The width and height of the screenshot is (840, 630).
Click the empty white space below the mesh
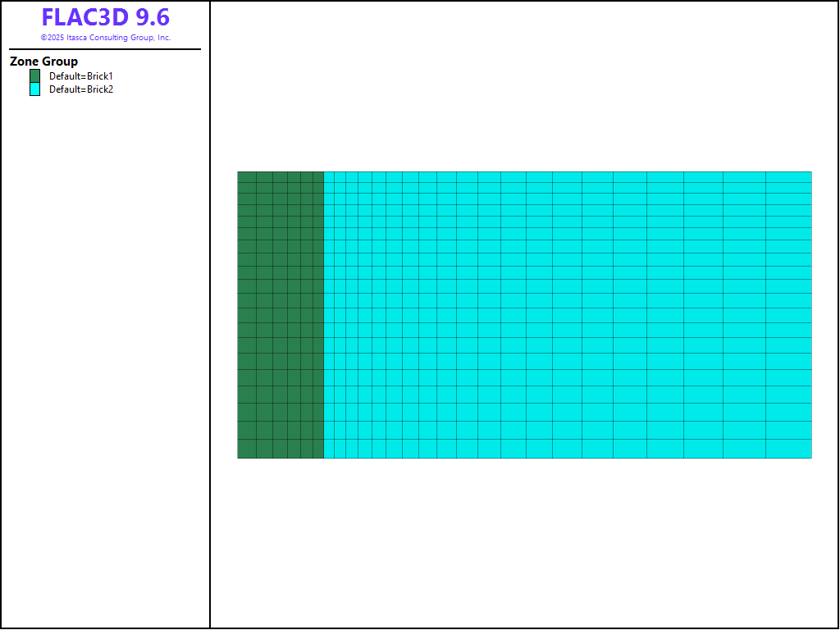click(x=525, y=541)
